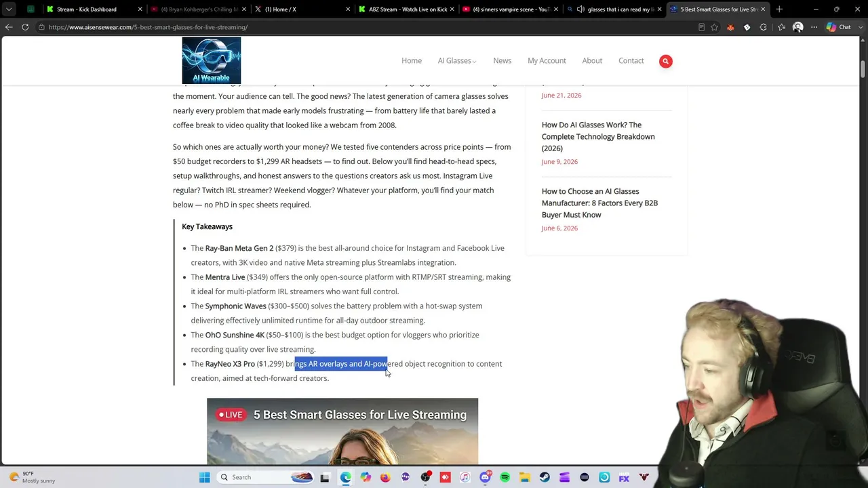
Task: Open OBS Studio from the taskbar
Action: point(425,477)
